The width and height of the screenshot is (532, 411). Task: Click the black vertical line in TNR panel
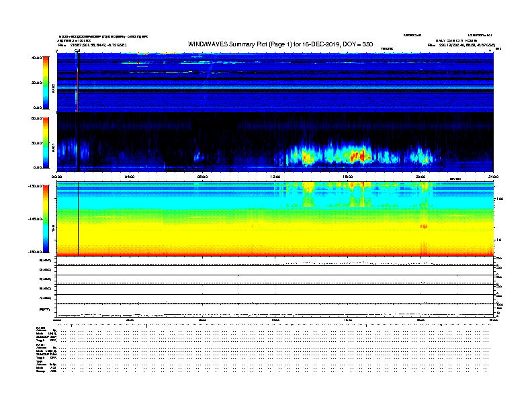[x=79, y=219]
